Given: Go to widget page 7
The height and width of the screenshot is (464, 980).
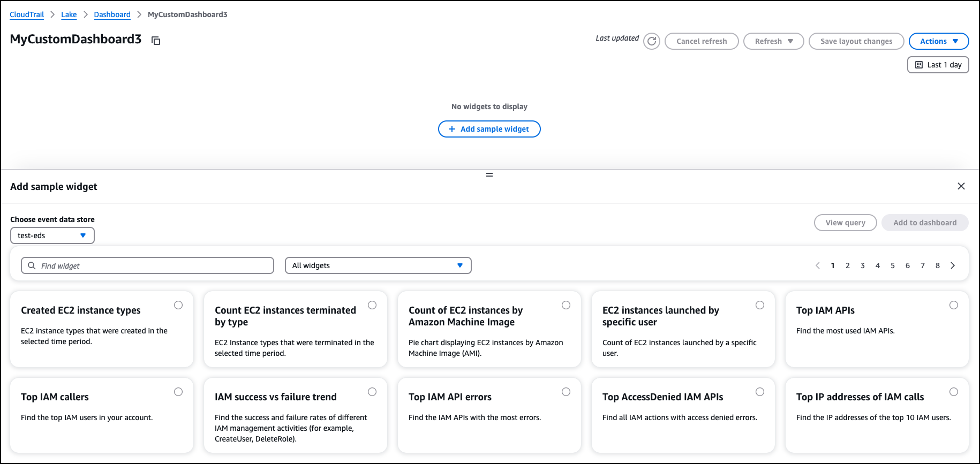Looking at the screenshot, I should tap(923, 265).
